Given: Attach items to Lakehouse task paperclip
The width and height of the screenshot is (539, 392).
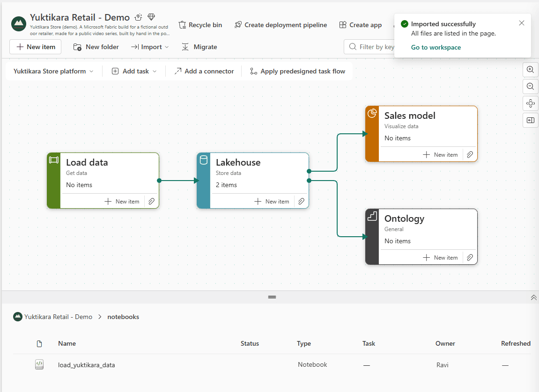Looking at the screenshot, I should click(301, 202).
